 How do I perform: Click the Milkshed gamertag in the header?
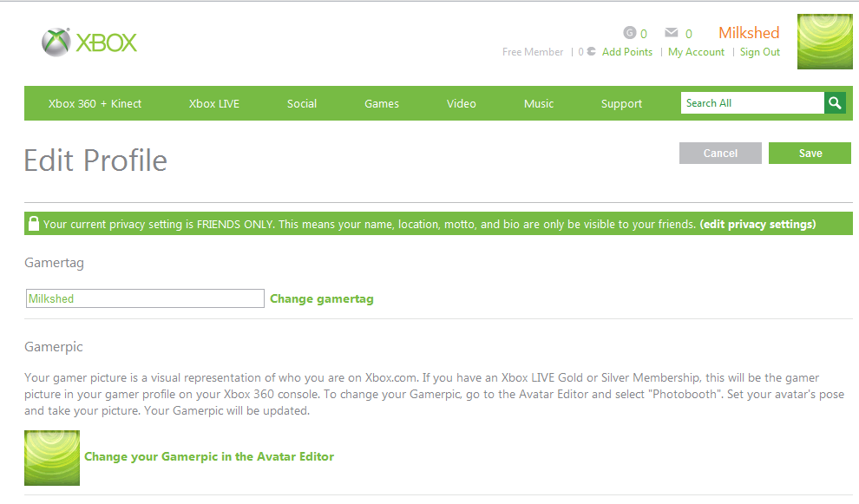pos(749,33)
